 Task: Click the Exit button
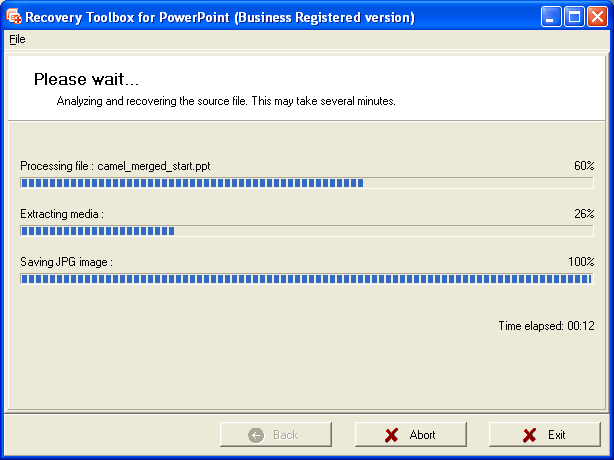tap(545, 435)
